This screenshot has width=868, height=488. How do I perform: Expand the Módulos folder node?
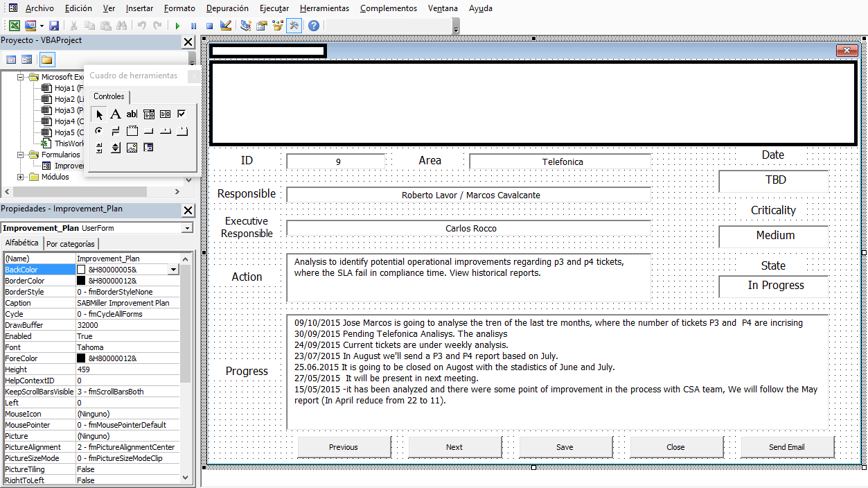coord(20,177)
